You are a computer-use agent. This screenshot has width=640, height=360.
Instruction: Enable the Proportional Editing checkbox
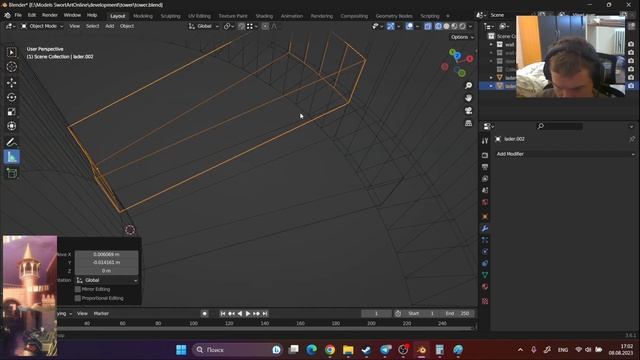click(78, 298)
